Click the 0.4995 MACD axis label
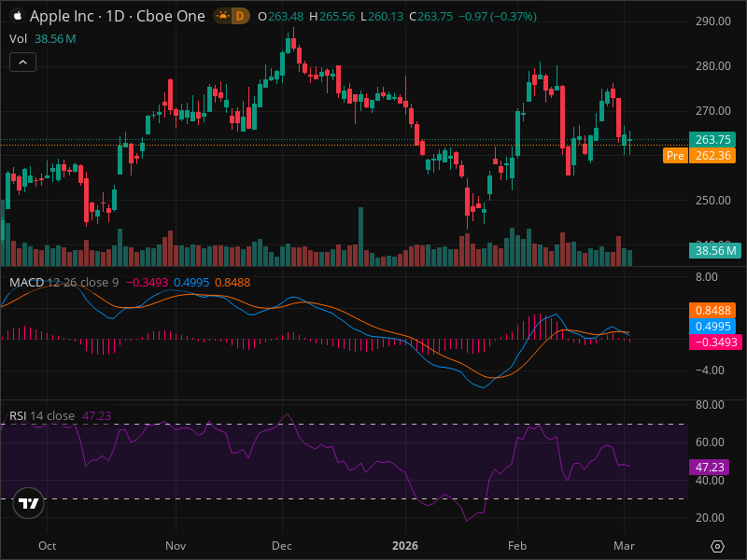747x560 pixels. pos(712,326)
